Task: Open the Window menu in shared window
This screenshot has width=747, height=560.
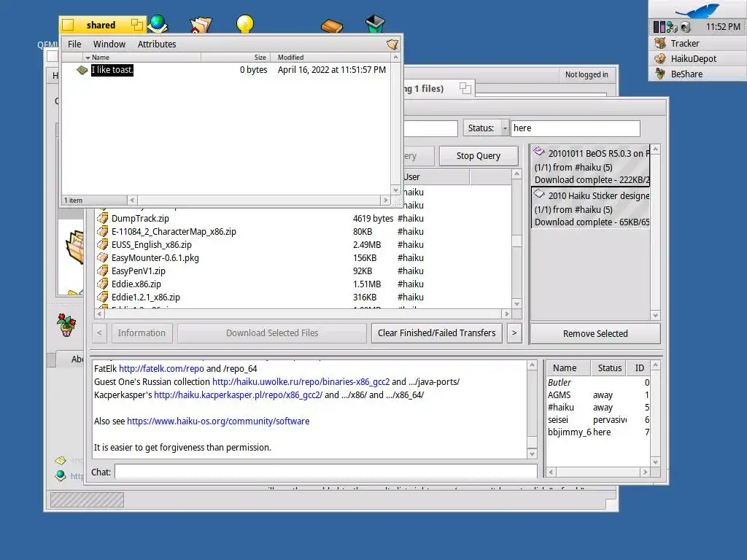Action: click(x=109, y=44)
